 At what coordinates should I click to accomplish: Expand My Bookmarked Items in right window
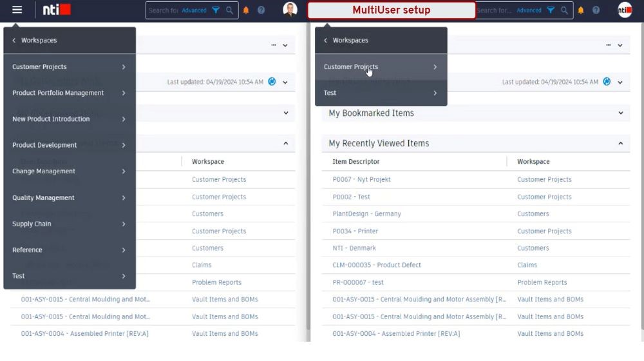[621, 113]
